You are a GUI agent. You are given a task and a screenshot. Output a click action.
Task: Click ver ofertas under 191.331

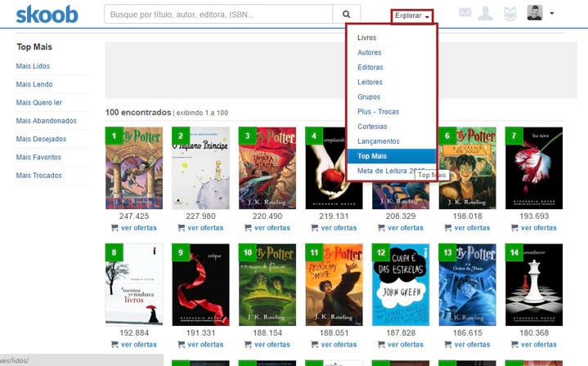(x=200, y=344)
